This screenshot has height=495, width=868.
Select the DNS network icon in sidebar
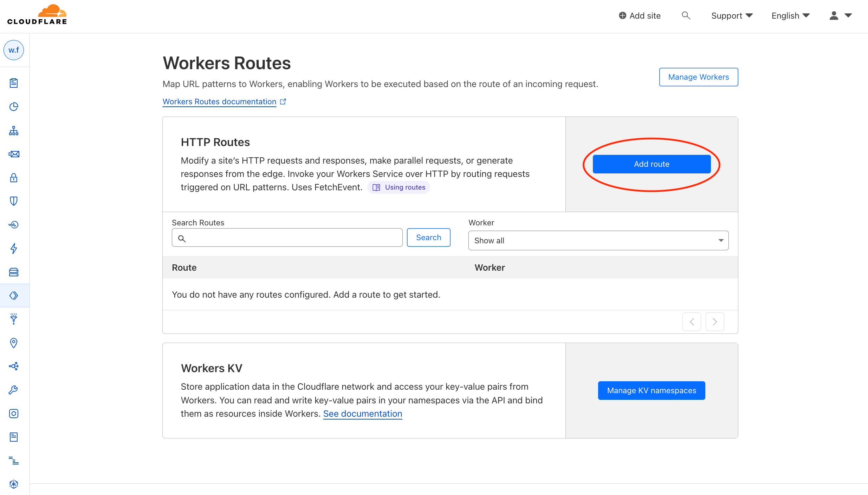14,131
